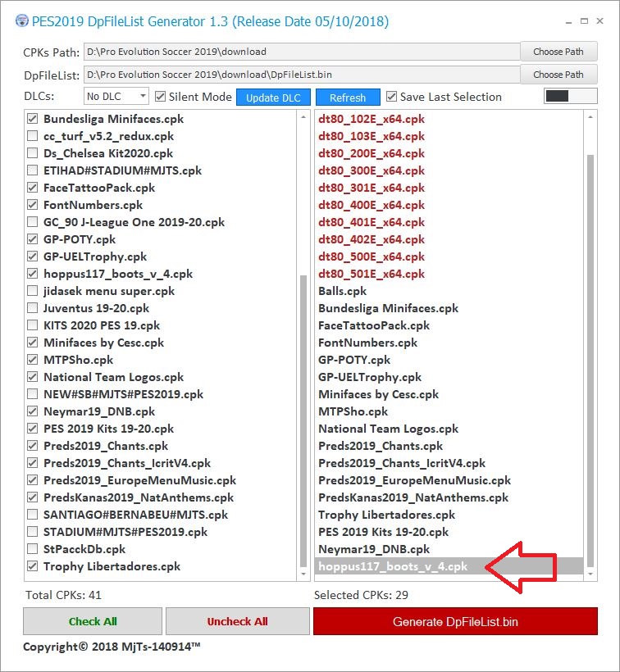This screenshot has height=672, width=620.
Task: Click the Update DLC button
Action: point(273,98)
